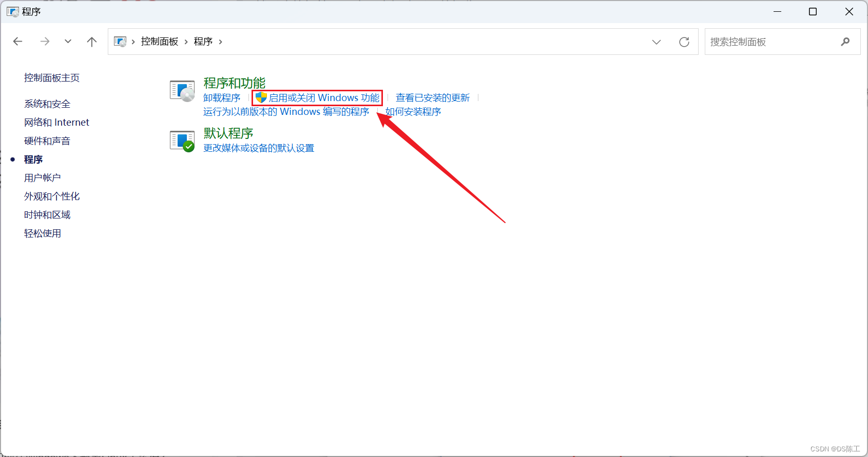
Task: Close the 程序 window
Action: click(849, 11)
